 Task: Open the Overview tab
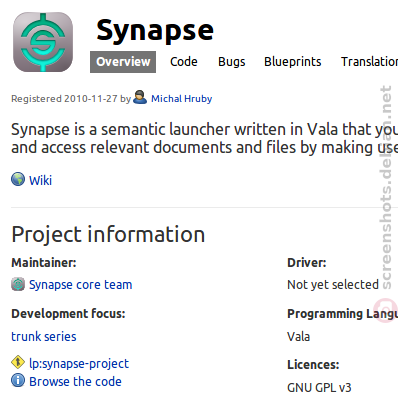pyautogui.click(x=123, y=62)
